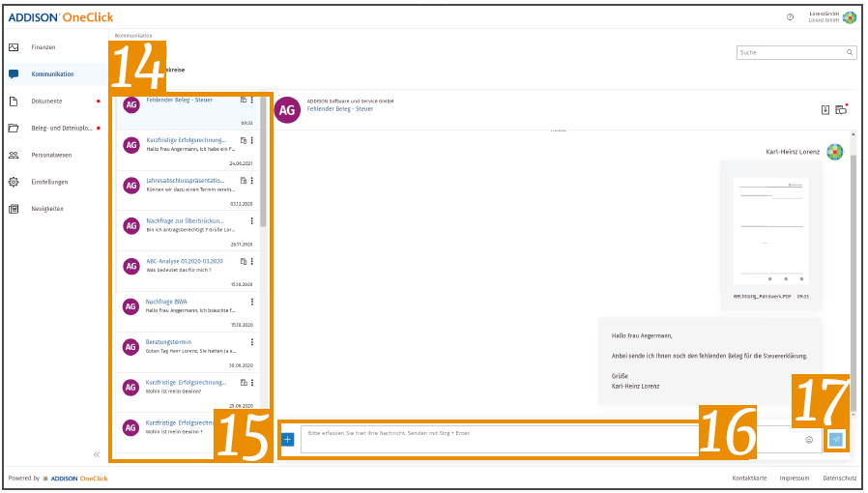The height and width of the screenshot is (493, 868).
Task: Collapse the left sidebar with double chevron
Action: pos(97,455)
